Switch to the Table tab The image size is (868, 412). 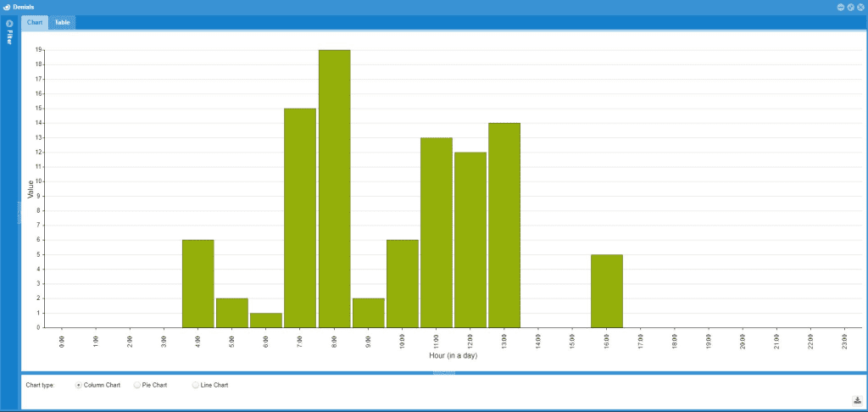(x=63, y=22)
